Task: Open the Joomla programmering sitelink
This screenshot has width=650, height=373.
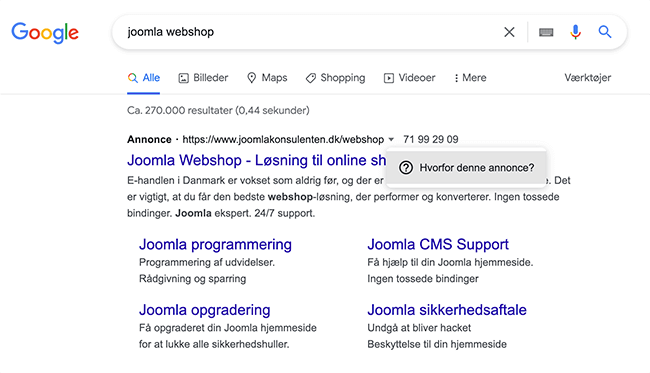Action: pos(215,244)
